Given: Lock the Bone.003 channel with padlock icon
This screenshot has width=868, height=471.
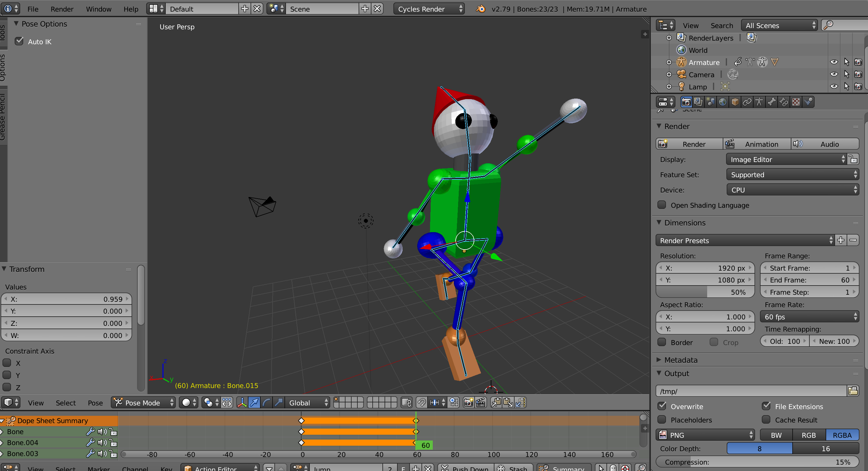Looking at the screenshot, I should click(113, 454).
